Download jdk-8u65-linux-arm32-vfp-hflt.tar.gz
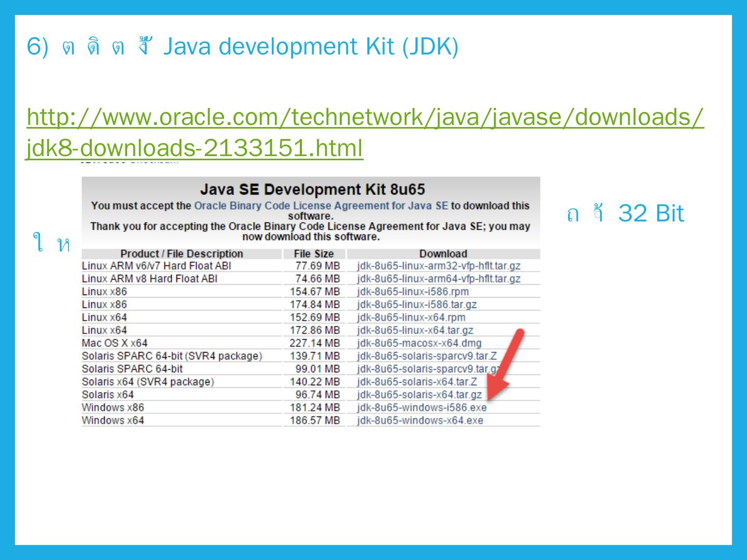747x560 pixels. pos(438,266)
